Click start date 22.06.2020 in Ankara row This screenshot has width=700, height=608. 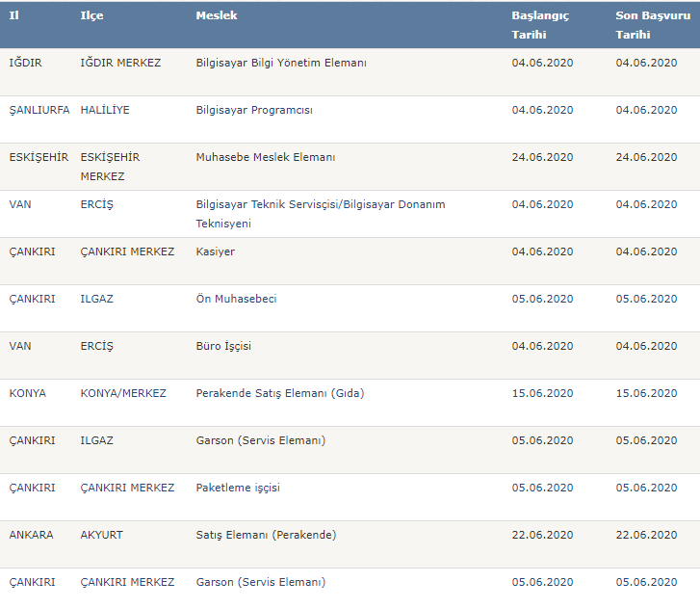point(542,535)
